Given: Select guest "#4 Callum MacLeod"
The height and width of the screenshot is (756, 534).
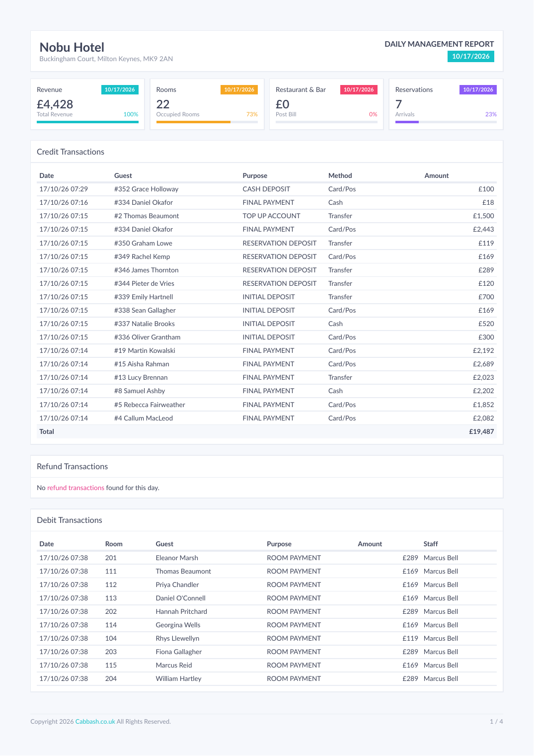Looking at the screenshot, I should point(144,419).
